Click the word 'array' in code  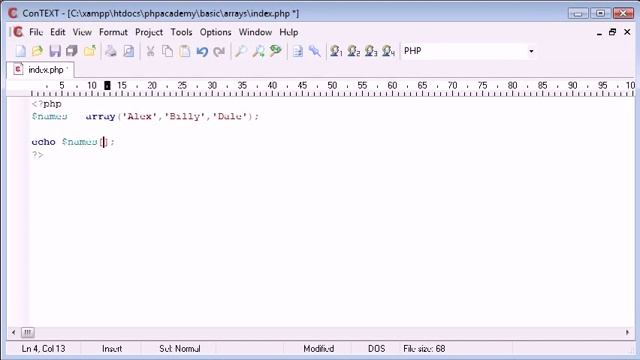[100, 116]
